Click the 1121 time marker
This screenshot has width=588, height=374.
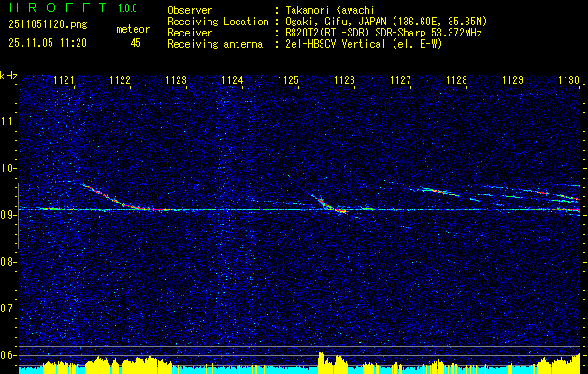(x=64, y=80)
